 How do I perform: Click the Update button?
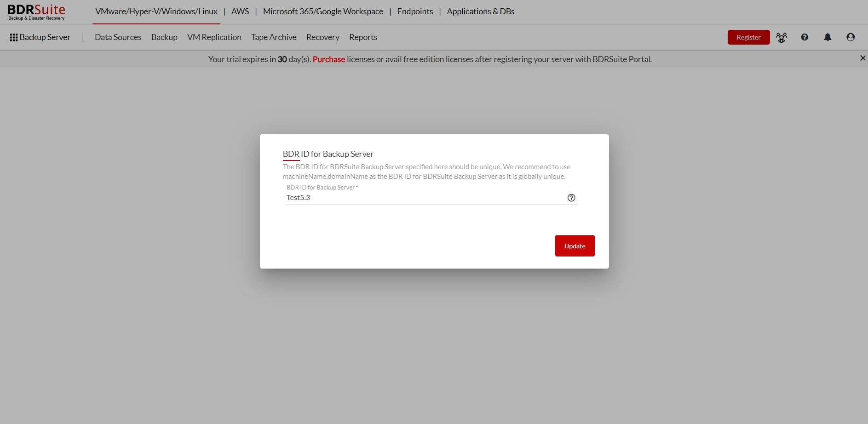click(x=575, y=246)
